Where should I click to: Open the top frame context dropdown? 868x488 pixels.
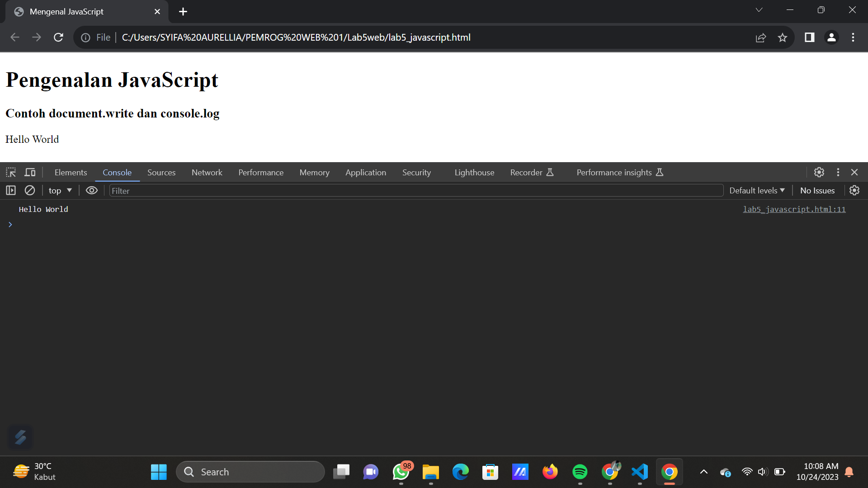[x=59, y=190]
